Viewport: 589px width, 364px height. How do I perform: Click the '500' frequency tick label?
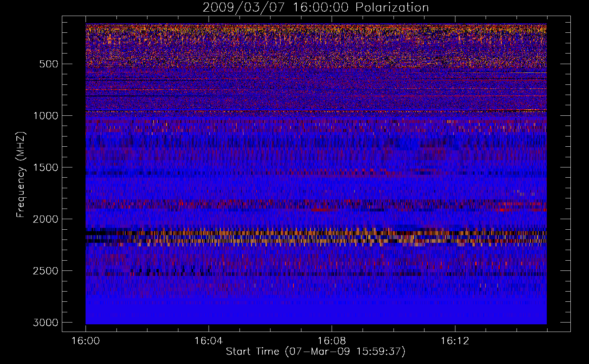[48, 64]
